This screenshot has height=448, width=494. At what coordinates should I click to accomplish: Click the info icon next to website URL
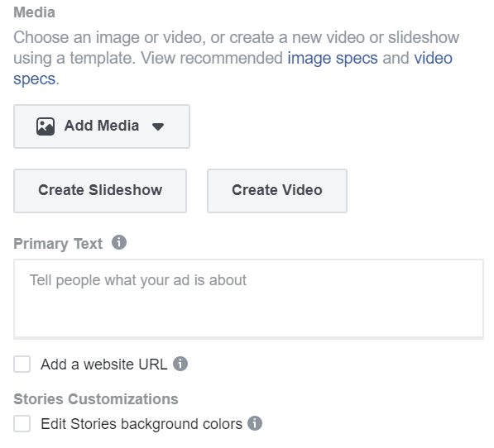[x=180, y=364]
